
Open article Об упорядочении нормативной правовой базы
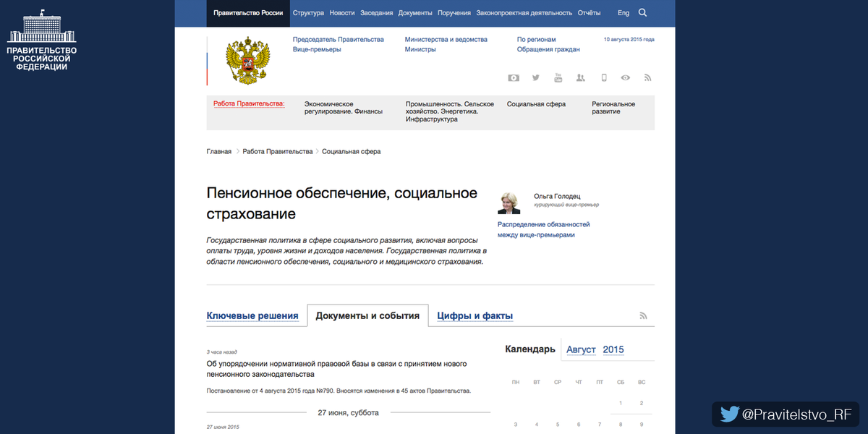336,369
